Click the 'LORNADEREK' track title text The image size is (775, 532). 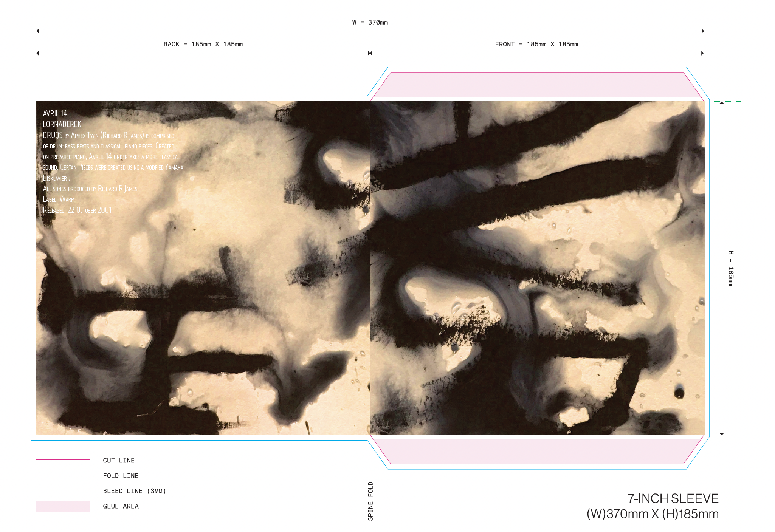pos(62,124)
